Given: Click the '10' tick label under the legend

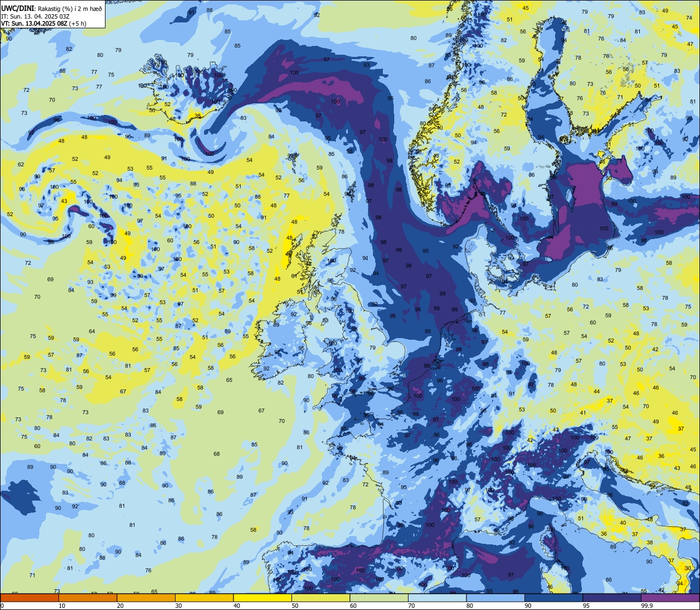Looking at the screenshot, I should [62, 606].
